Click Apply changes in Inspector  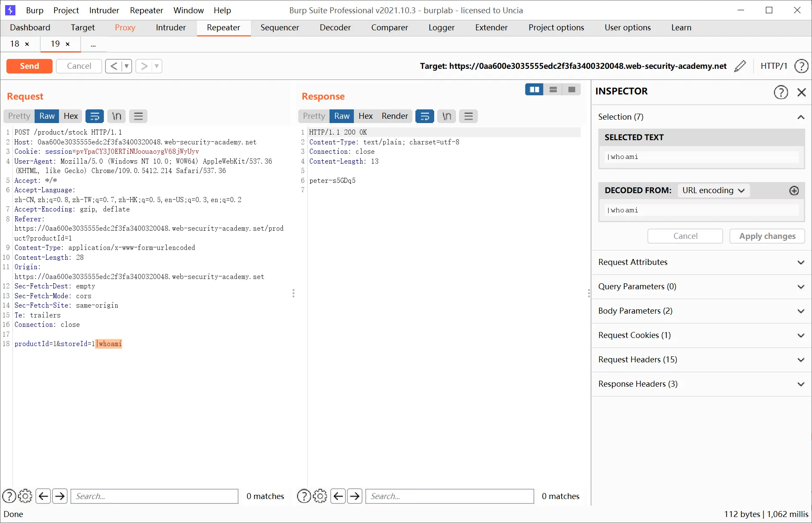tap(767, 236)
